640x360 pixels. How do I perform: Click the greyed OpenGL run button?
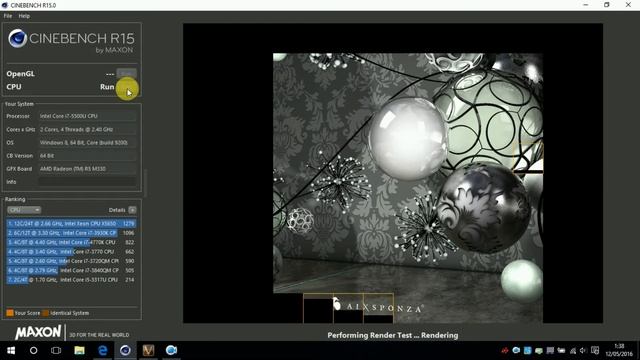(127, 73)
